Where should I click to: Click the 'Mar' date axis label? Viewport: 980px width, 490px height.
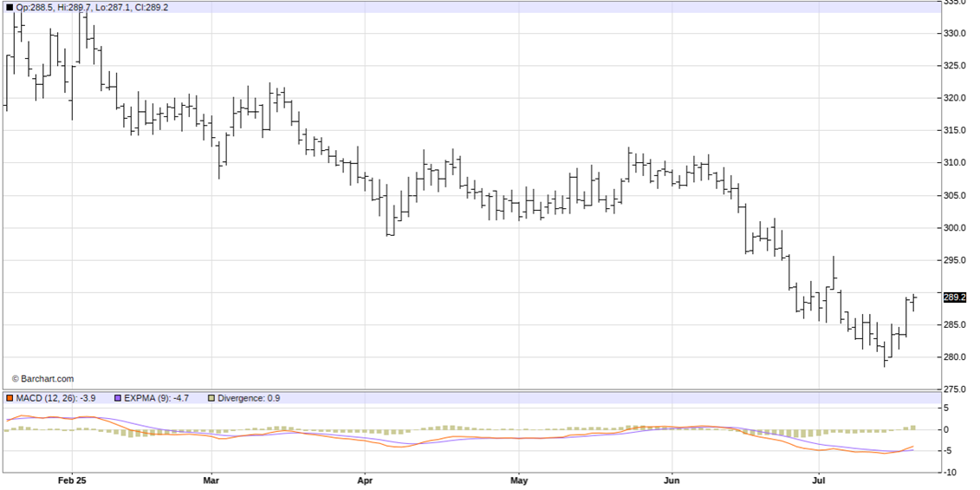click(211, 480)
